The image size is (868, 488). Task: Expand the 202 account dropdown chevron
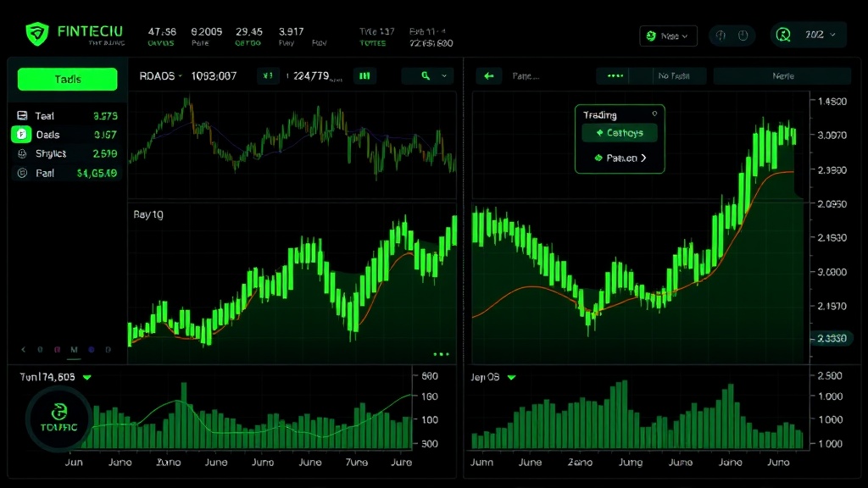[x=832, y=35]
